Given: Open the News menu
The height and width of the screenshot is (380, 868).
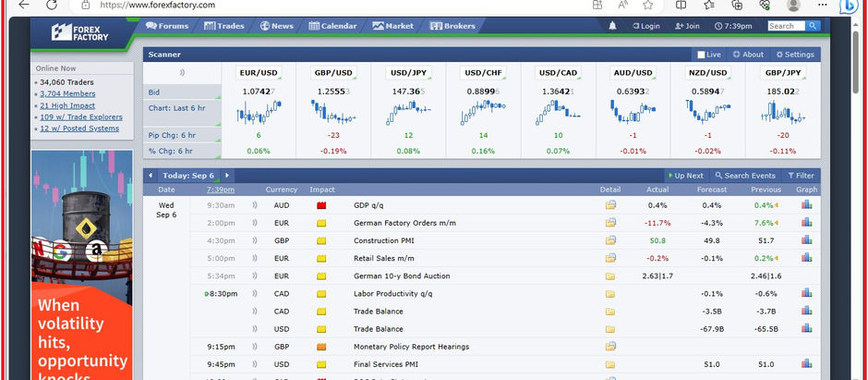Looking at the screenshot, I should 277,26.
